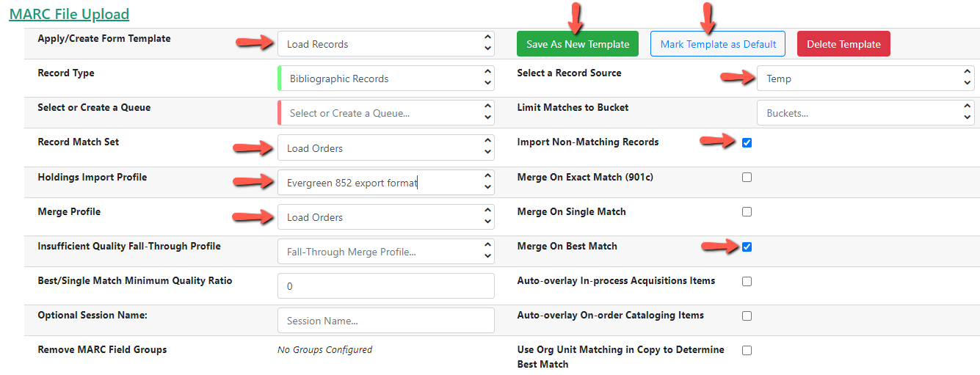Expand the Limit Matches to Bucket dropdown

865,113
